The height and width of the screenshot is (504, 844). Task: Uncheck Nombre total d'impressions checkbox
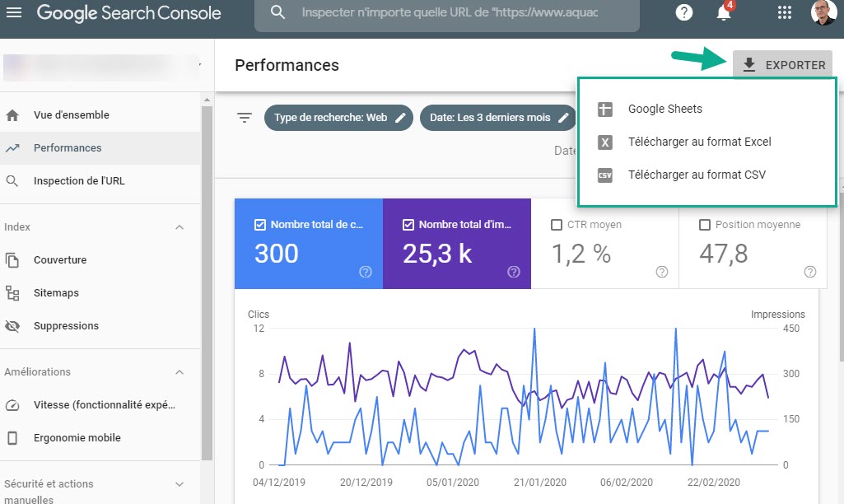pyautogui.click(x=408, y=225)
